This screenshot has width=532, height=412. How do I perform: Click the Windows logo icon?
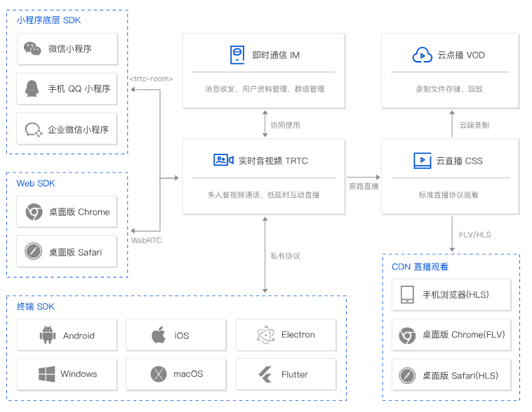point(47,374)
